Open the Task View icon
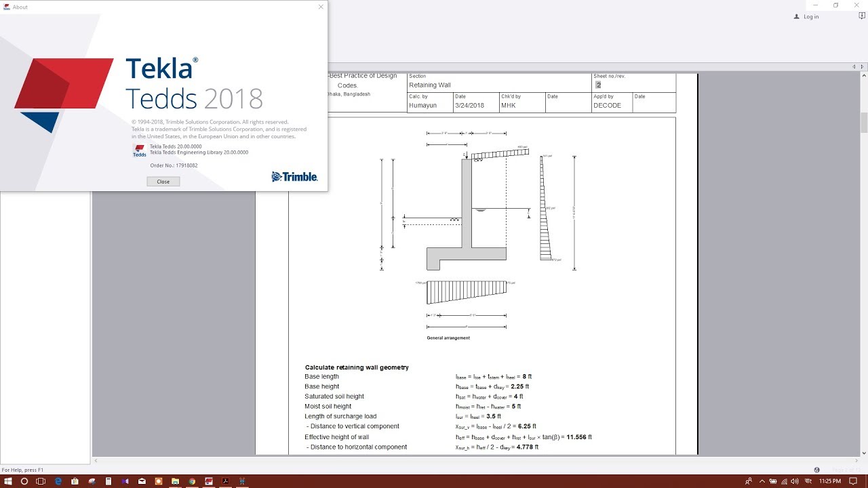 (39, 481)
